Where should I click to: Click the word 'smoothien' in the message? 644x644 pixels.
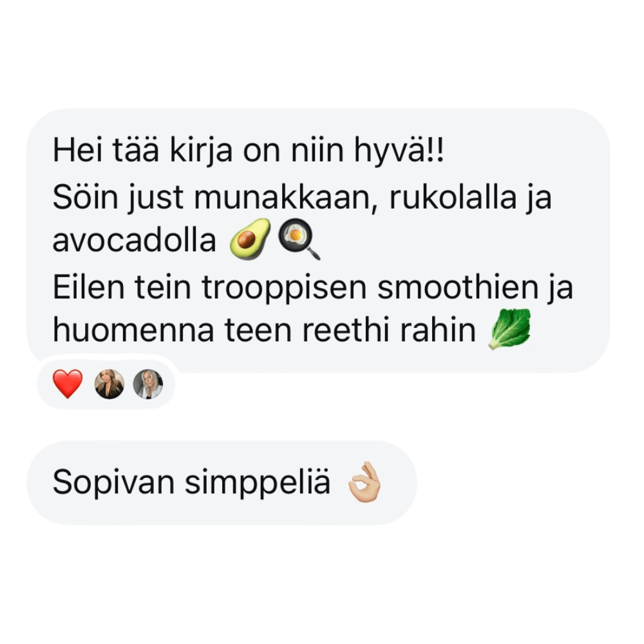[x=458, y=287]
